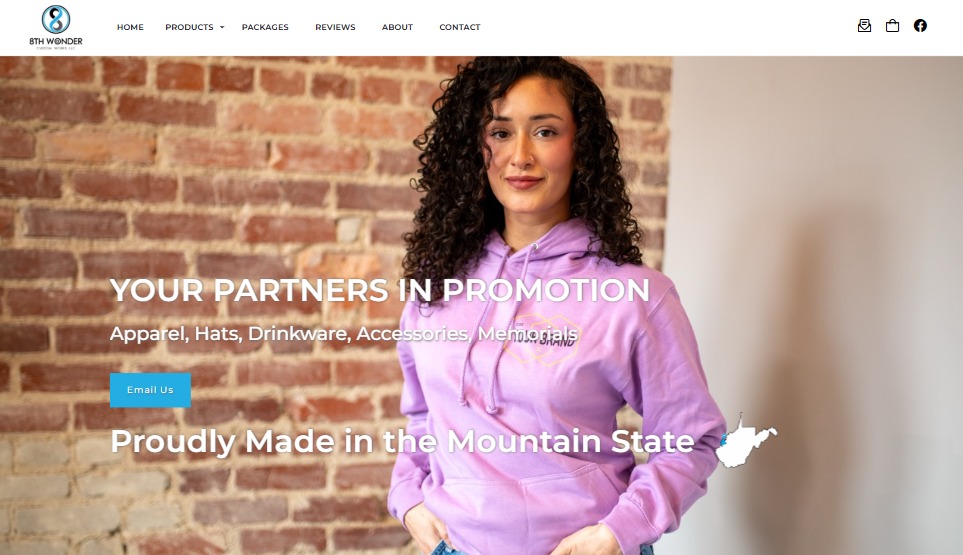Navigate to the PACKAGES page
The height and width of the screenshot is (555, 963).
pyautogui.click(x=265, y=27)
